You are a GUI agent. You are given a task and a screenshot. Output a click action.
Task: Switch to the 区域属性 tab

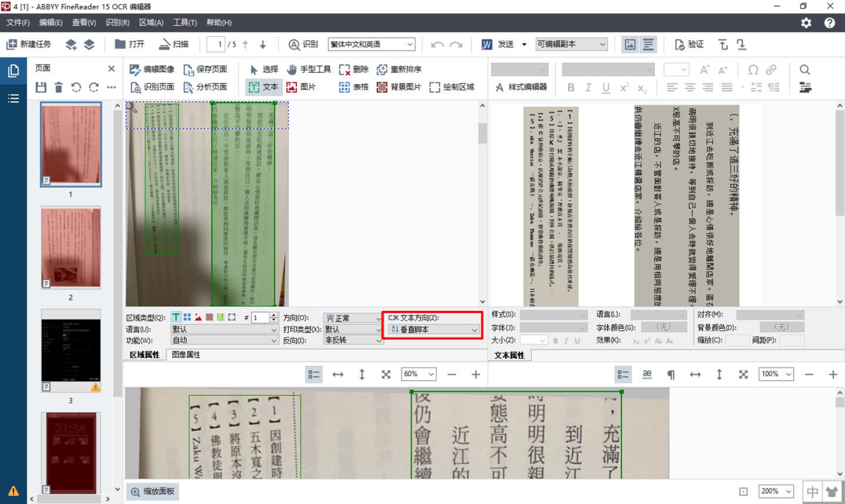tap(144, 355)
